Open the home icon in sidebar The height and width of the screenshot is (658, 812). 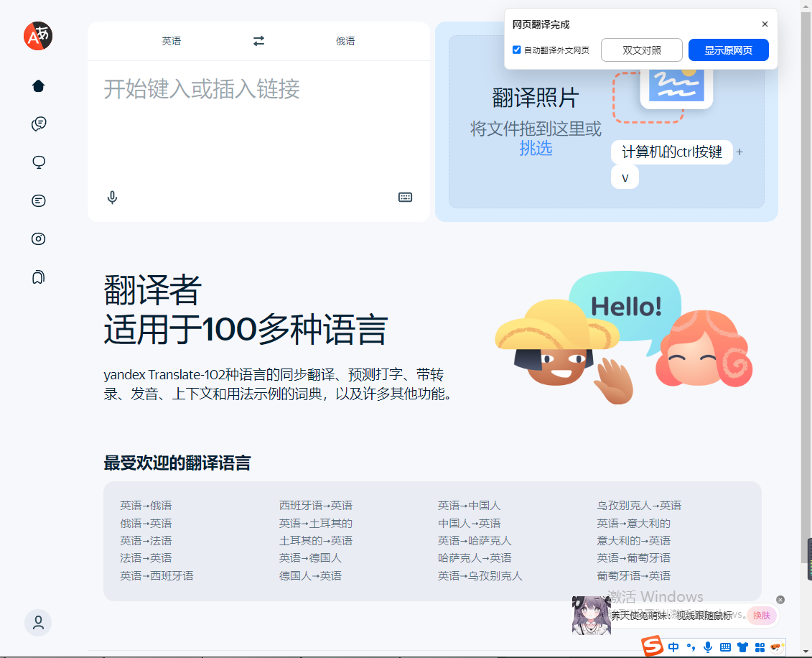click(38, 86)
